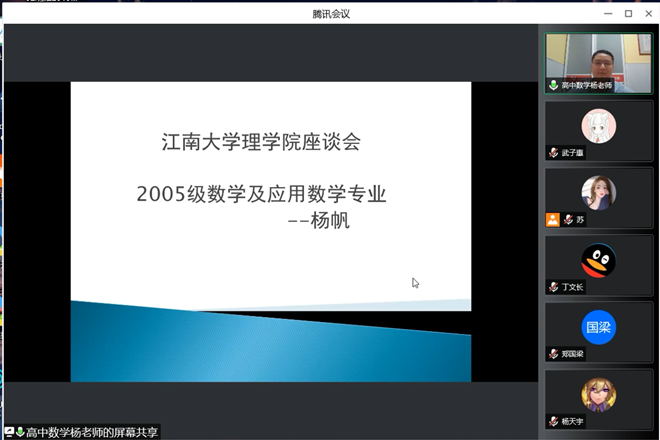The height and width of the screenshot is (440, 660).
Task: Click the muted microphone icon next to 丁文长
Action: click(553, 287)
